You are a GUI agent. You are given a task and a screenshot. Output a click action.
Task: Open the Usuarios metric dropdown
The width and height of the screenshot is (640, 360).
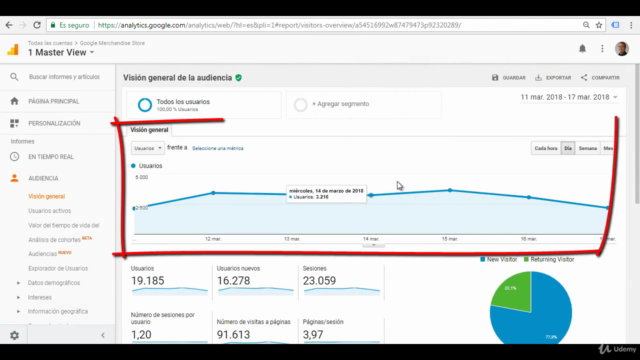[148, 148]
